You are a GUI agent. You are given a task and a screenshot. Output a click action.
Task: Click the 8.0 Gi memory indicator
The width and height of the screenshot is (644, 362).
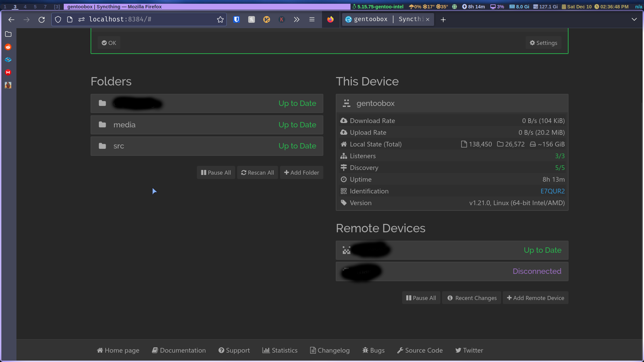519,7
